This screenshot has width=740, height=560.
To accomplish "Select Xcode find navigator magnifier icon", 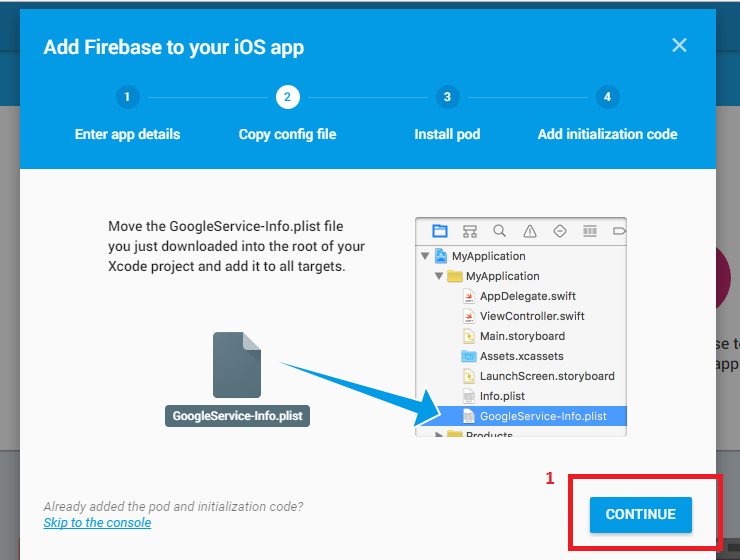I will tap(499, 231).
